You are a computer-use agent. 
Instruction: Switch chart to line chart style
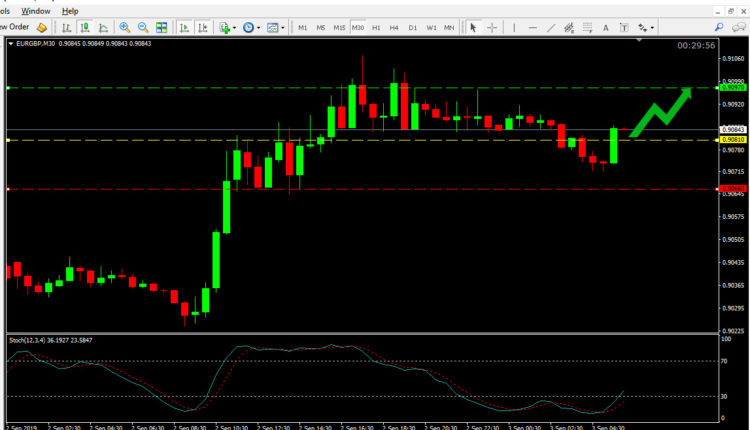[103, 28]
